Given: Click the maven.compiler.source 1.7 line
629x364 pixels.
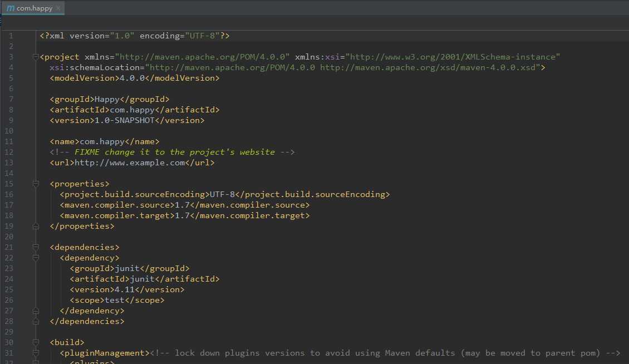Looking at the screenshot, I should (x=185, y=205).
